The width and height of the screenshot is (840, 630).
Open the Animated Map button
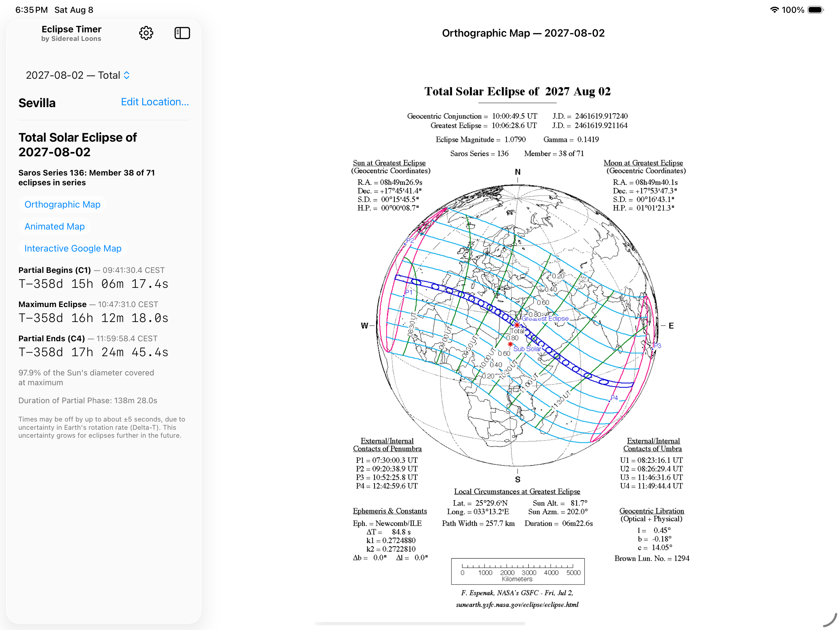tap(55, 226)
